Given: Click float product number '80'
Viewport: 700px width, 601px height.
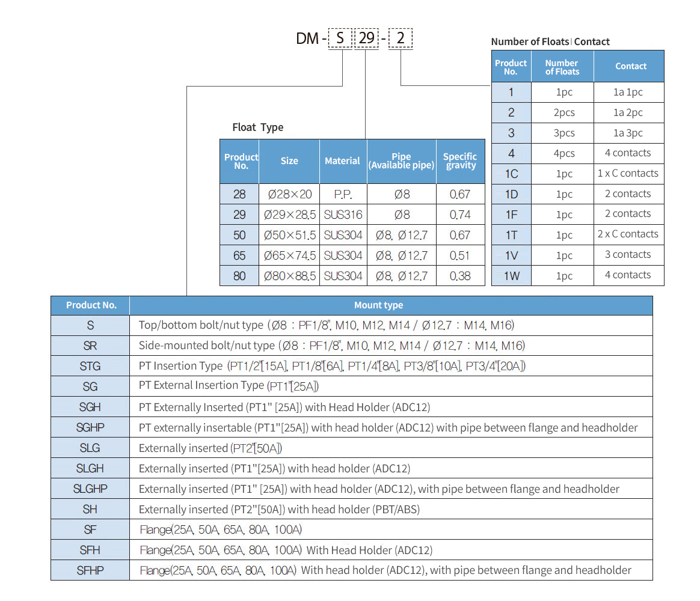Looking at the screenshot, I should pyautogui.click(x=239, y=276).
